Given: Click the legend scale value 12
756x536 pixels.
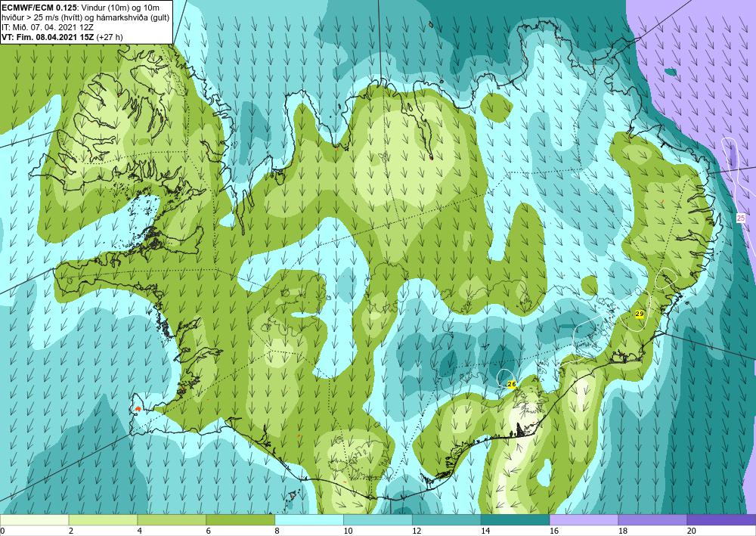Looking at the screenshot, I should 417,531.
